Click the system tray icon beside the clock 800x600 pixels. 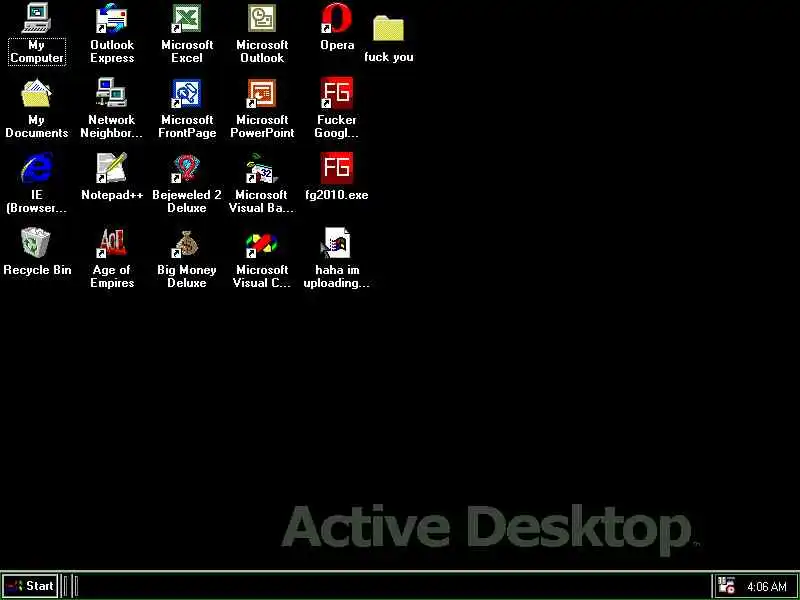[x=727, y=586]
